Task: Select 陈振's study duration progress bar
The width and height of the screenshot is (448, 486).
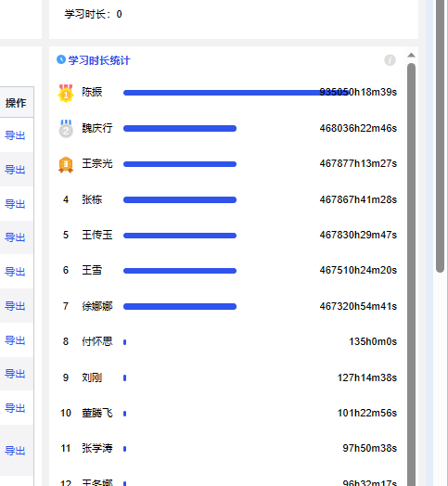Action: point(237,93)
